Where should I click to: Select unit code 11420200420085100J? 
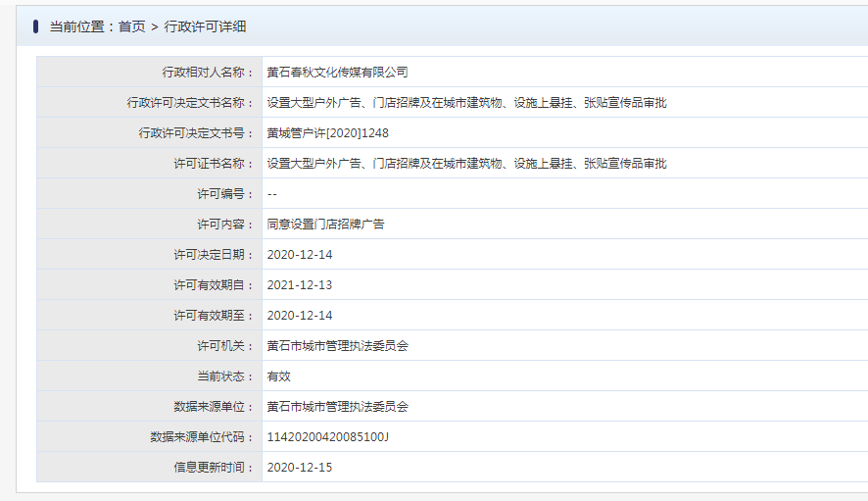coord(328,436)
